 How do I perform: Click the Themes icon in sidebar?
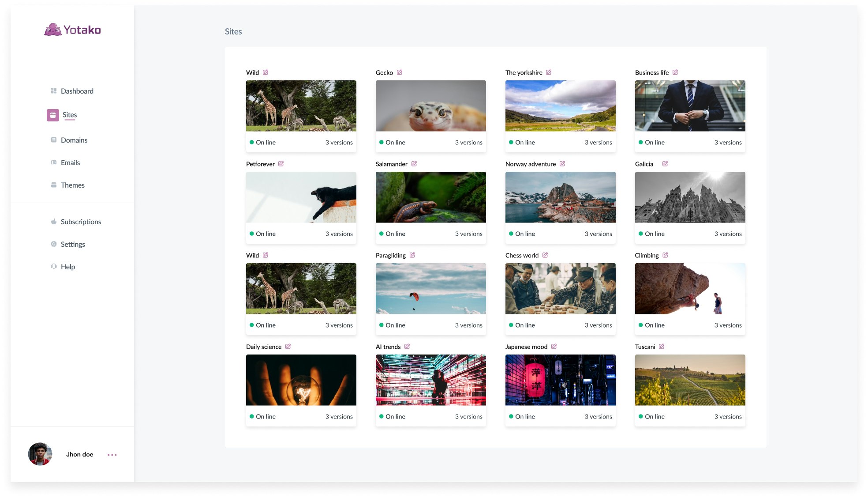54,185
